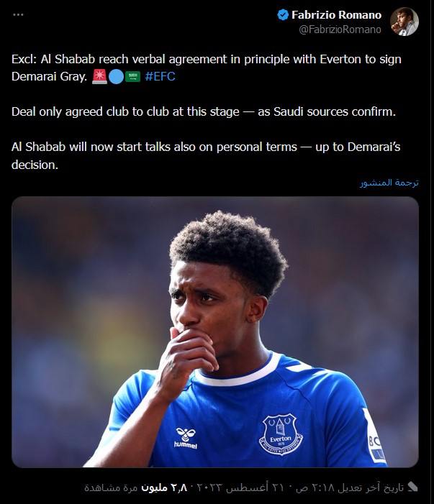This screenshot has height=504, width=434.
Task: Open the #EFC hashtag
Action: point(160,76)
